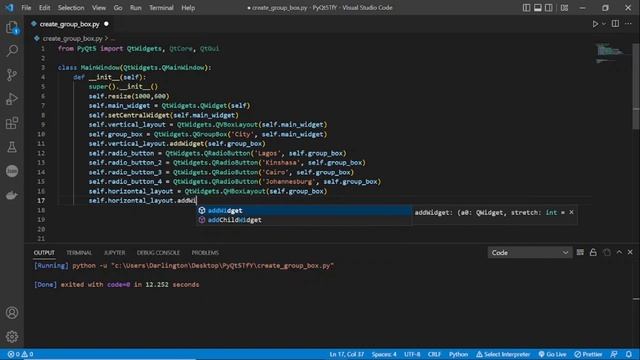Open the Run and Debug view
The height and width of the screenshot is (360, 640).
12,99
